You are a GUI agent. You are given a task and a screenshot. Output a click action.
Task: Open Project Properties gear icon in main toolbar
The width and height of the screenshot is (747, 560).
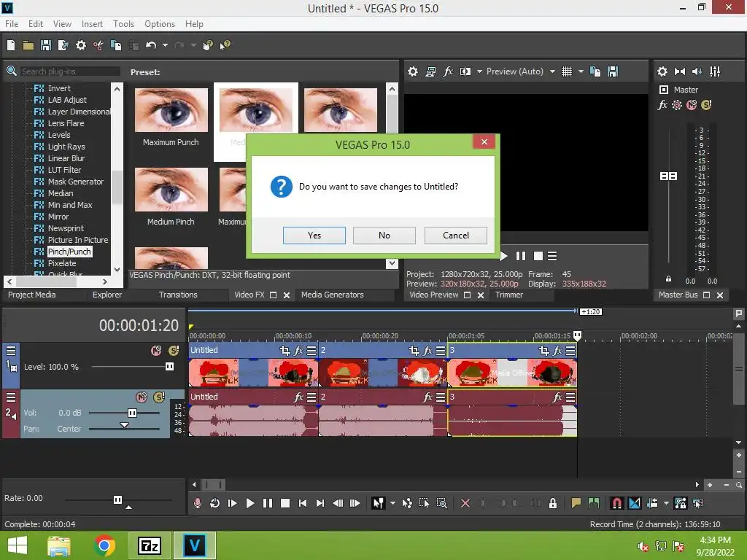[81, 45]
